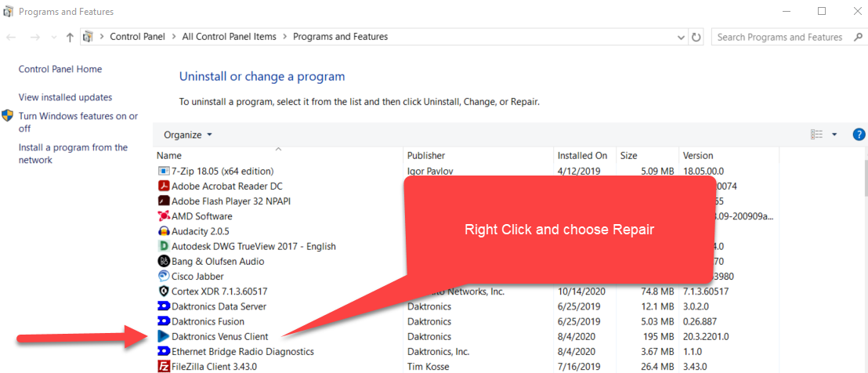The height and width of the screenshot is (373, 868).
Task: Sort list by Publisher column
Action: click(x=426, y=155)
